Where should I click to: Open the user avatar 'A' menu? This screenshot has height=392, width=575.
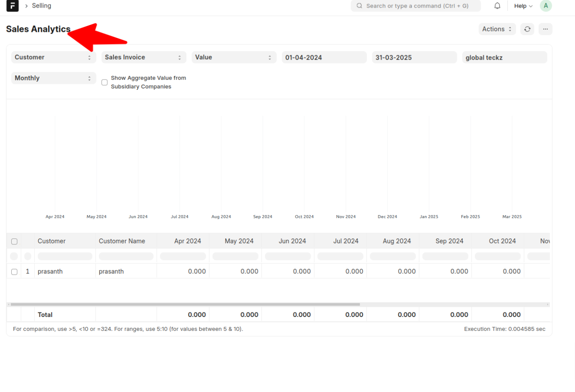(x=546, y=6)
